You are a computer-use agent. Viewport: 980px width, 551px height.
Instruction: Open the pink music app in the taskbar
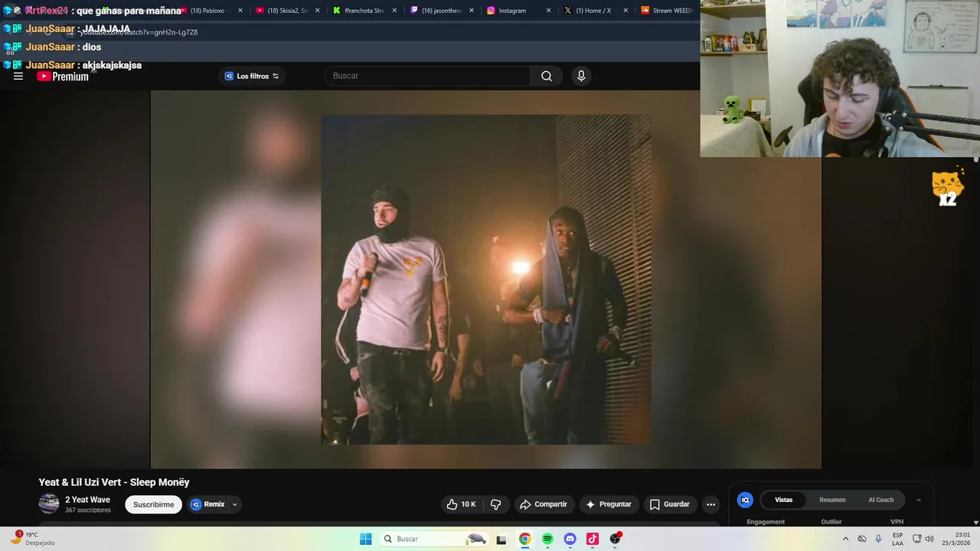pyautogui.click(x=593, y=539)
